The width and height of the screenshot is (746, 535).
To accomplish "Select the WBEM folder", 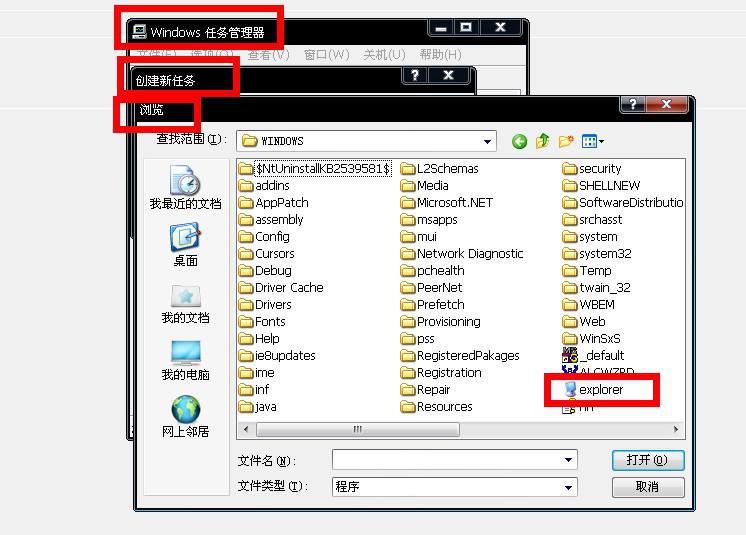I will pyautogui.click(x=589, y=304).
